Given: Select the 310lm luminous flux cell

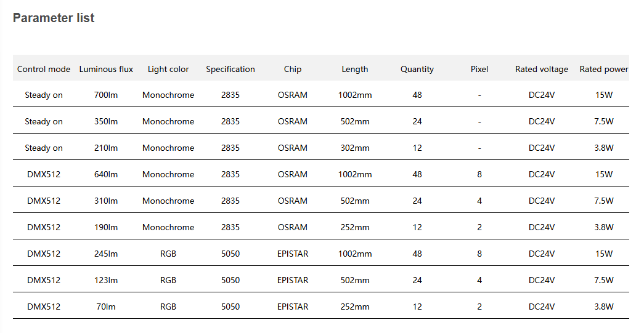Looking at the screenshot, I should (106, 201).
